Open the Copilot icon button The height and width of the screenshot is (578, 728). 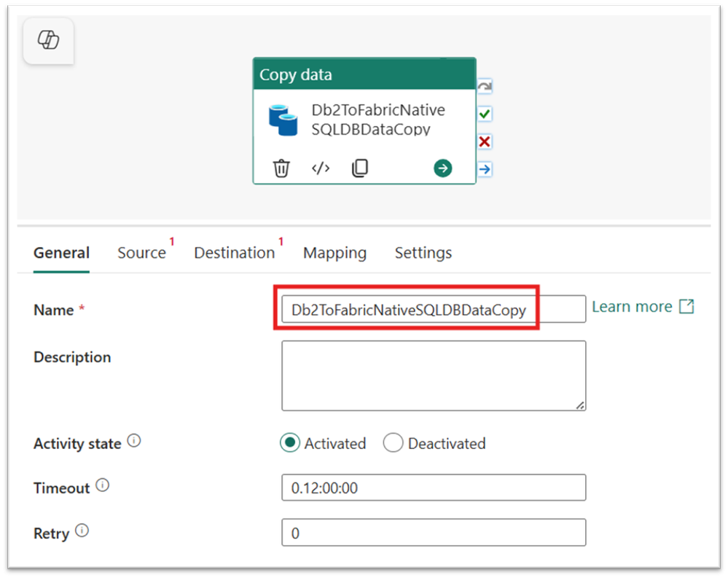(48, 40)
